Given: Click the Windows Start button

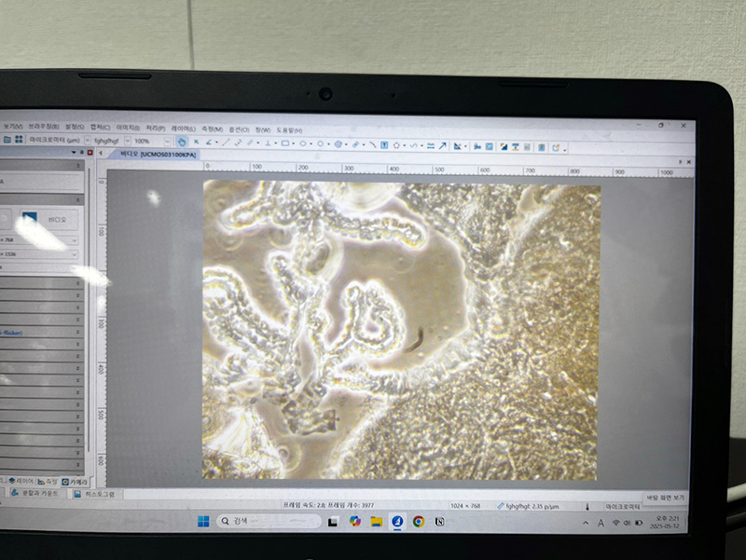Looking at the screenshot, I should coord(203,520).
